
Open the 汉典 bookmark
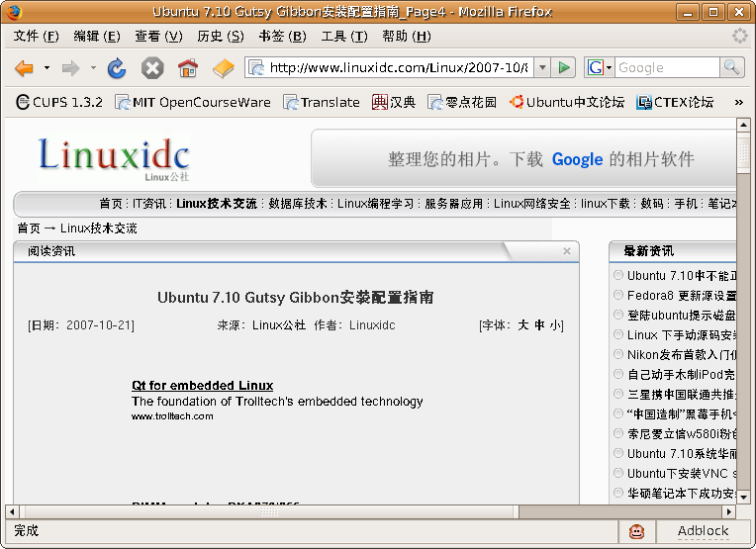[394, 102]
